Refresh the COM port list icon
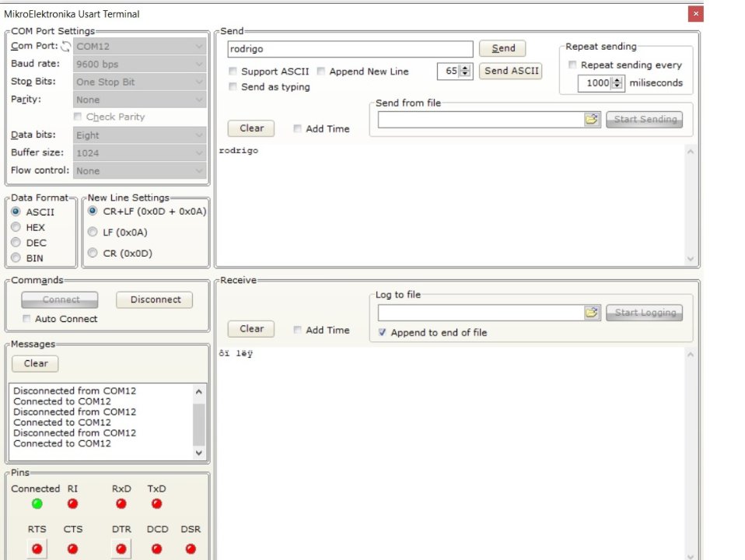This screenshot has width=745, height=560. [x=66, y=46]
